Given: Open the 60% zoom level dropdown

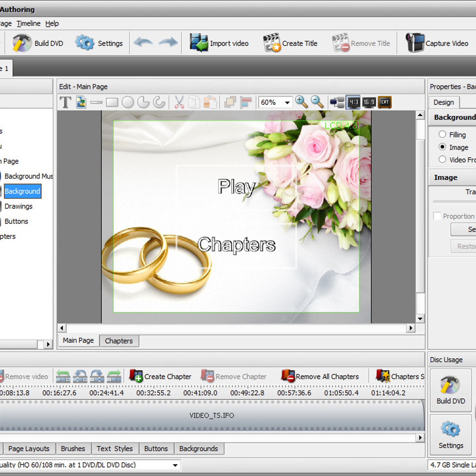Looking at the screenshot, I should tap(287, 103).
